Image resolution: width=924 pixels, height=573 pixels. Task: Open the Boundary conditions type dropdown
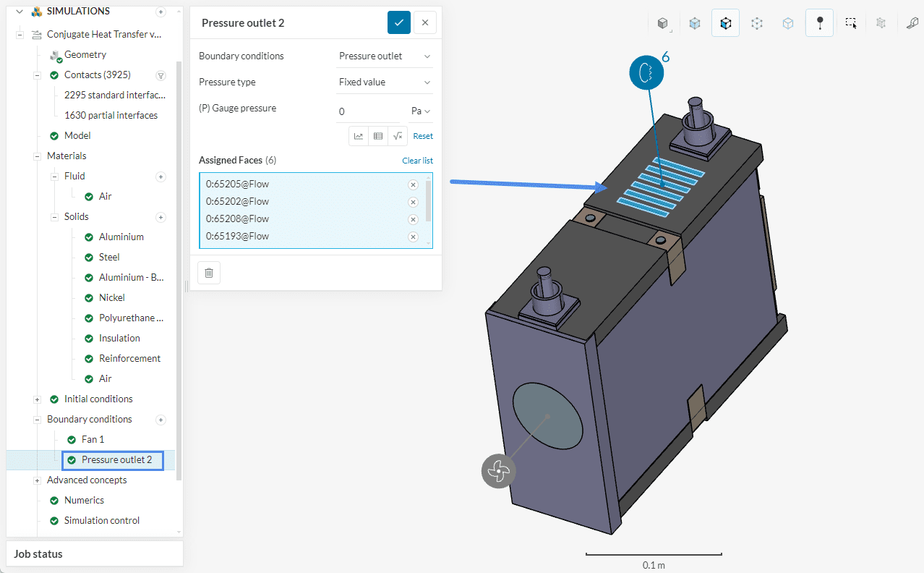point(385,56)
